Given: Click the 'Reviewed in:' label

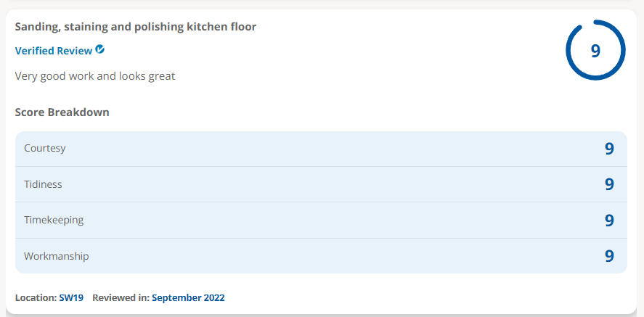Looking at the screenshot, I should [121, 297].
